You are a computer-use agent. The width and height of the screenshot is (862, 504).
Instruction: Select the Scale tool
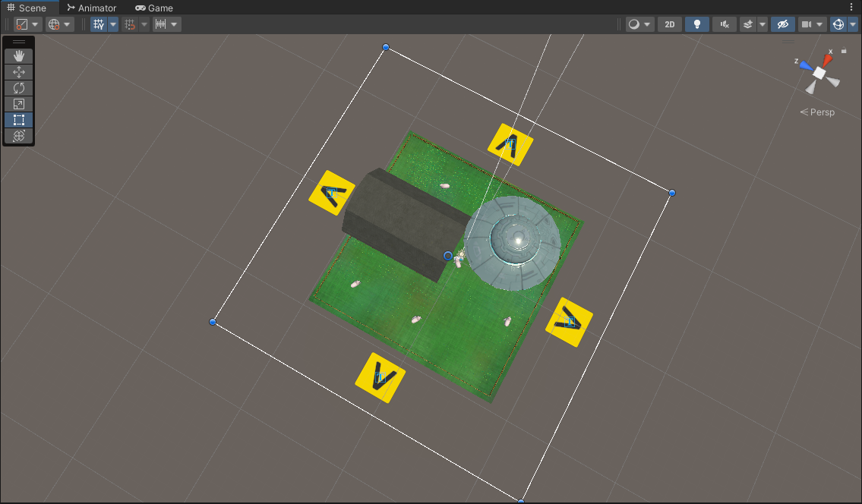(19, 104)
